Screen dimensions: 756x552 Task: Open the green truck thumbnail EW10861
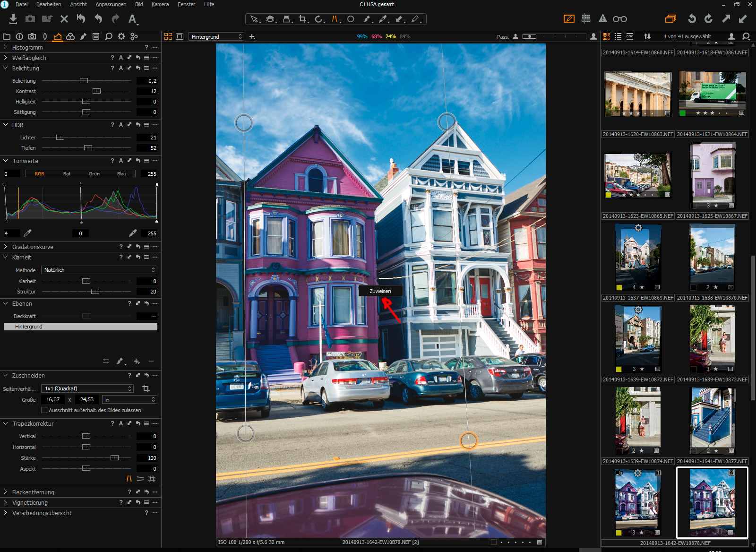click(713, 94)
